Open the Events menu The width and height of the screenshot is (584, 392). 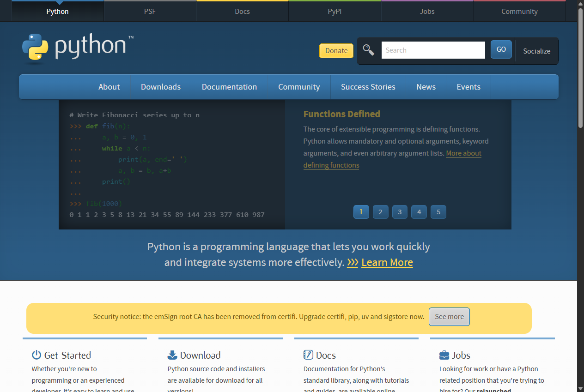[x=468, y=87]
